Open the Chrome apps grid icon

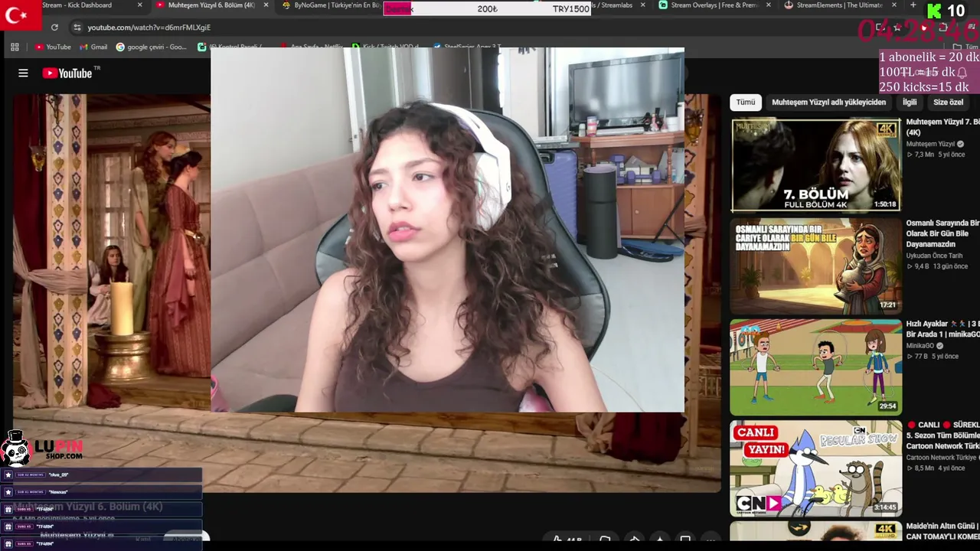[15, 47]
